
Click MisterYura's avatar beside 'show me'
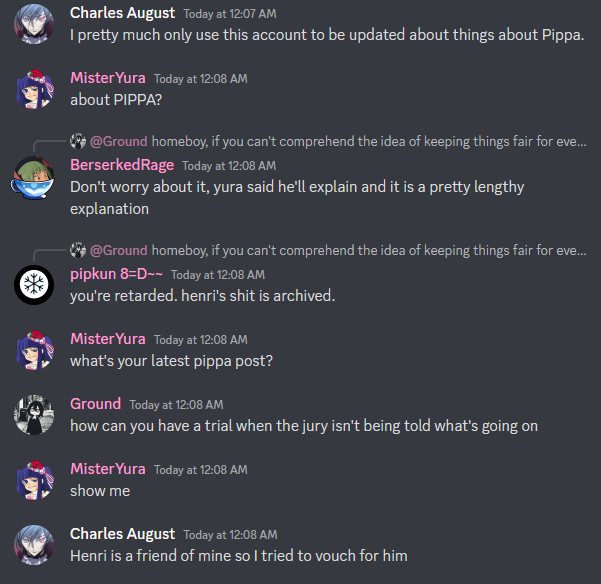[x=34, y=480]
